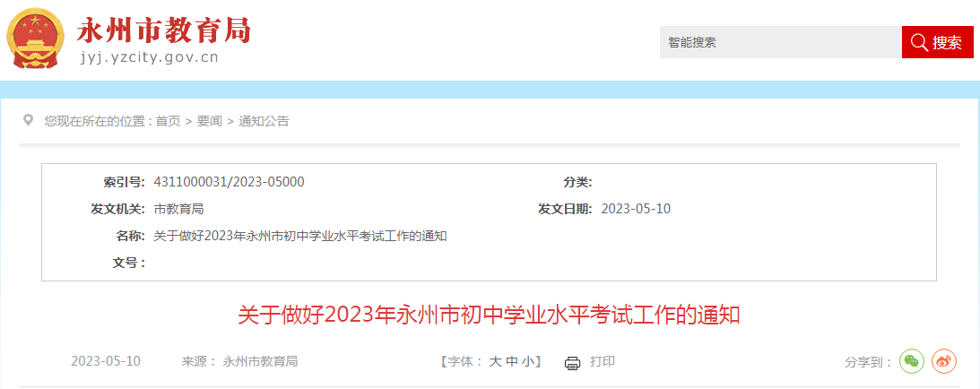Set font size to 中

(511, 361)
